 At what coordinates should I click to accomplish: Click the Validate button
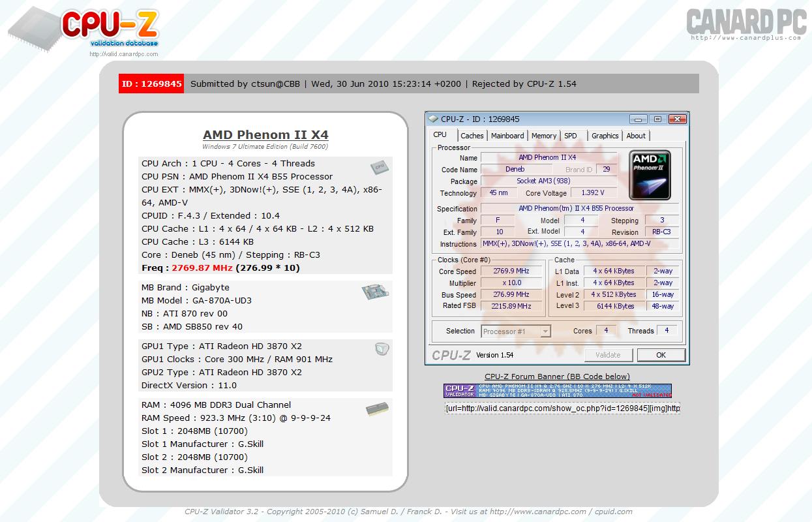(608, 355)
